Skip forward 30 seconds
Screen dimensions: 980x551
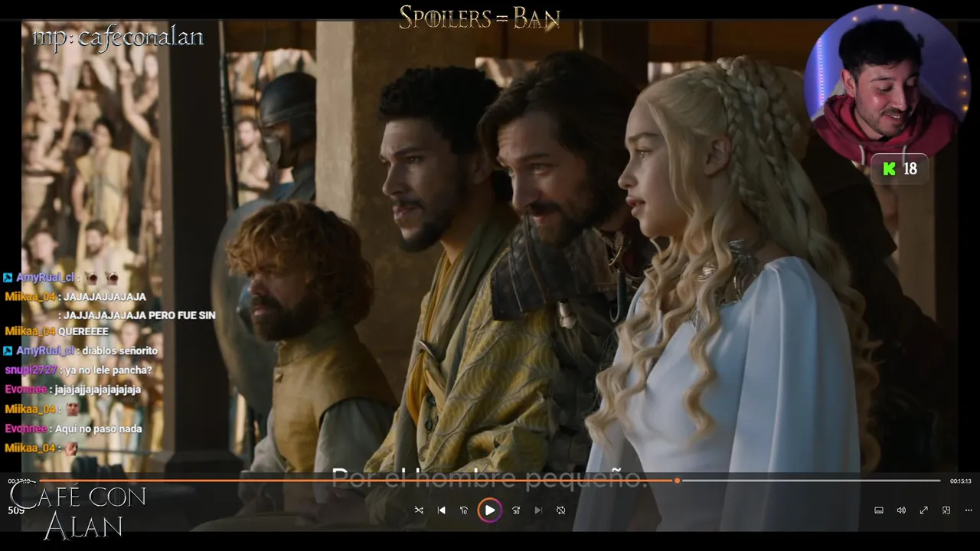pos(516,510)
